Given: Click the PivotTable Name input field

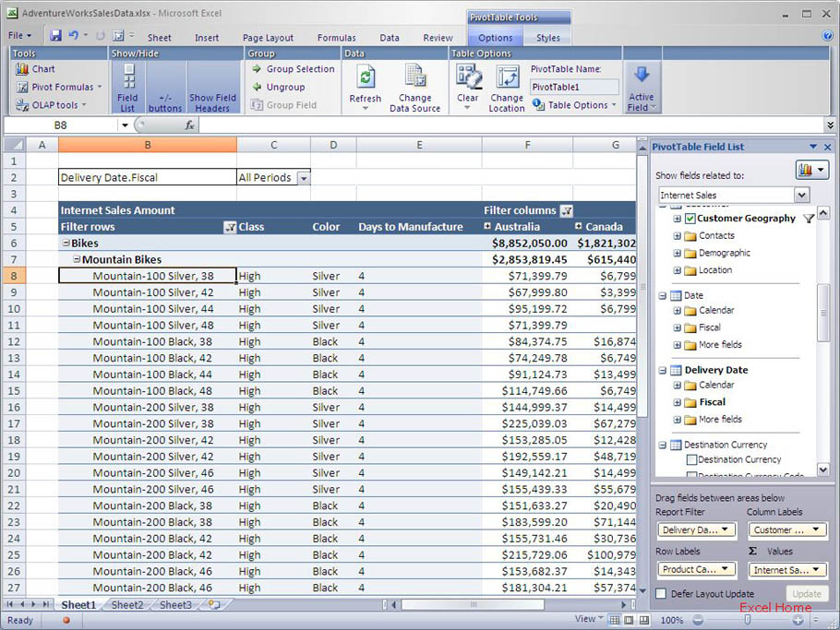Looking at the screenshot, I should (x=574, y=87).
